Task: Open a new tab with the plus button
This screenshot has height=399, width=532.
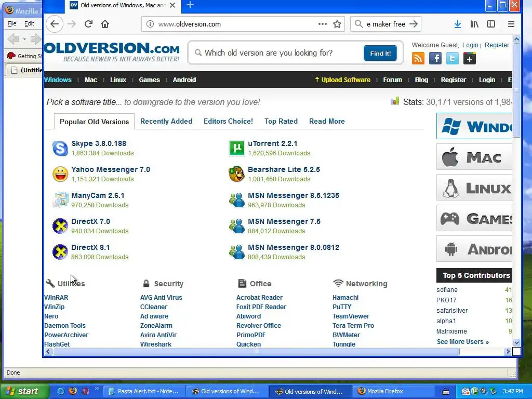Action: (x=190, y=5)
